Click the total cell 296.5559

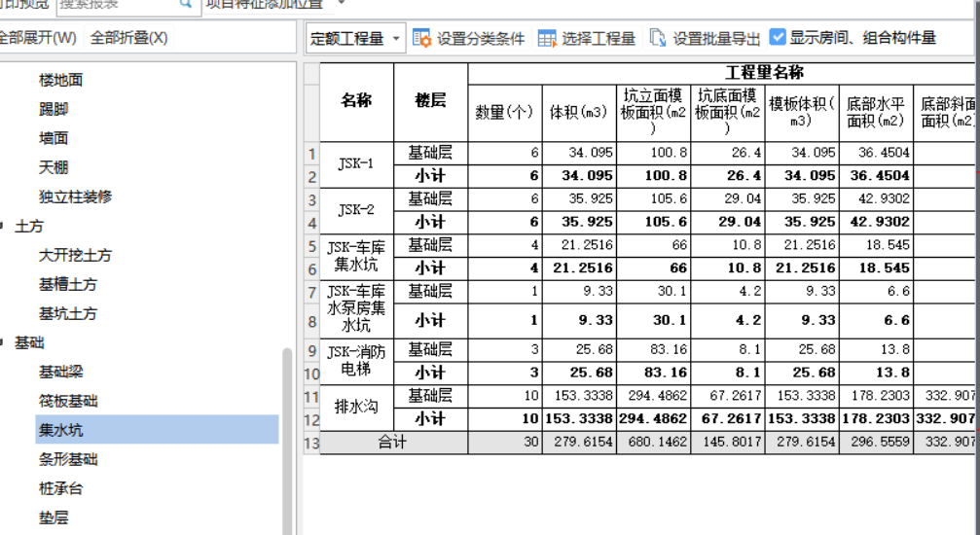tap(876, 443)
